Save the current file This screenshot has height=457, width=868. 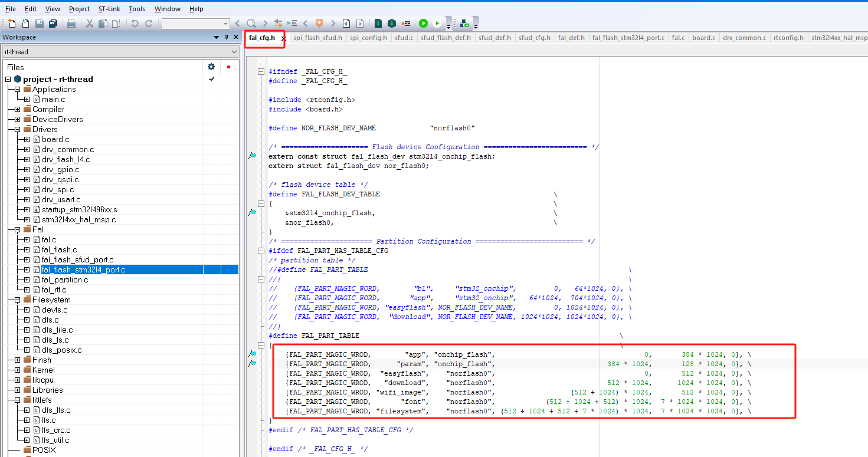[40, 24]
